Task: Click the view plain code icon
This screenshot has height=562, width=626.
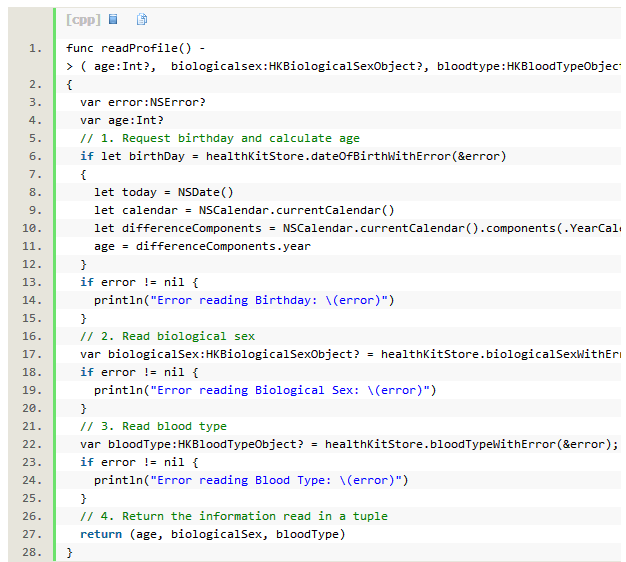Action: (113, 20)
